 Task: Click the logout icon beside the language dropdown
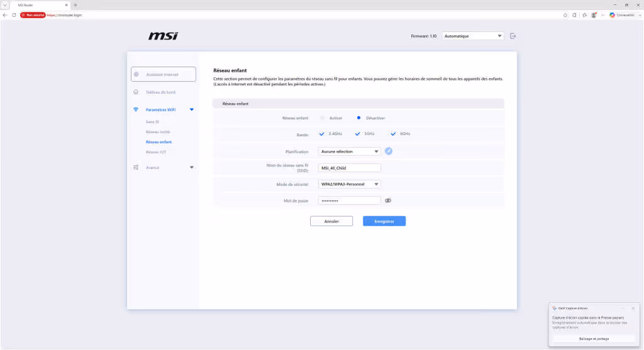tap(513, 36)
